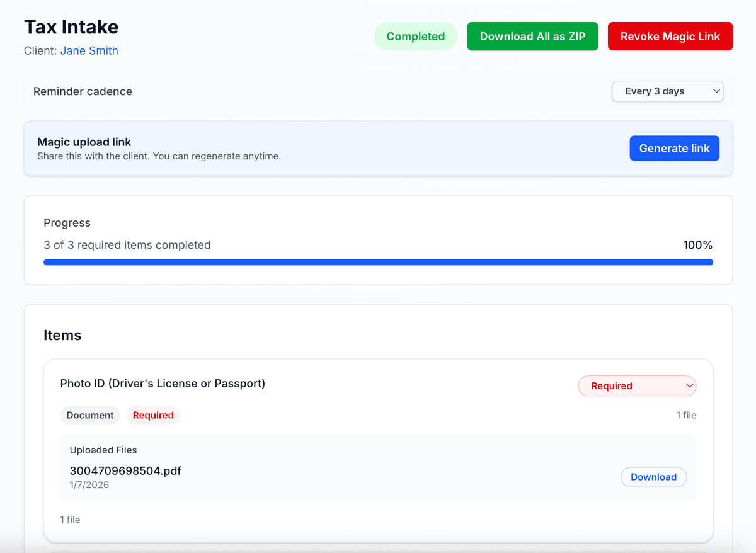756x553 pixels.
Task: Click the Uploaded Files label
Action: [103, 450]
